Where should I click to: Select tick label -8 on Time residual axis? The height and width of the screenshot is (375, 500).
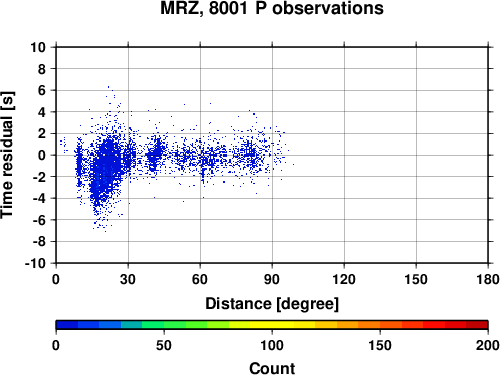(x=39, y=242)
